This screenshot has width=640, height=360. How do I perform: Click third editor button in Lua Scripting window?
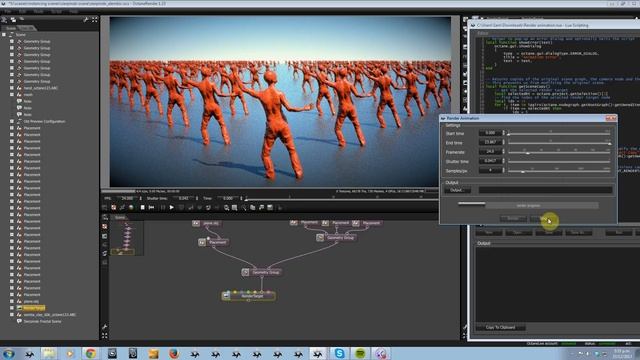549,233
